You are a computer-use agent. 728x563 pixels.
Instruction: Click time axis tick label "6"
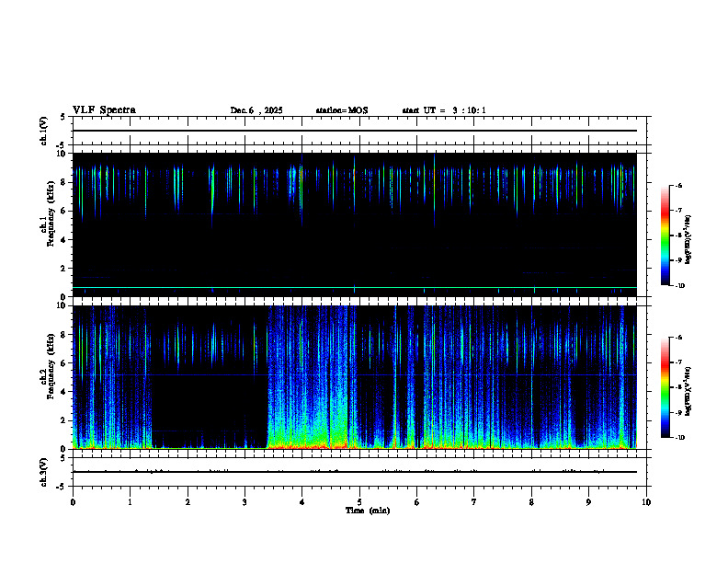417,502
